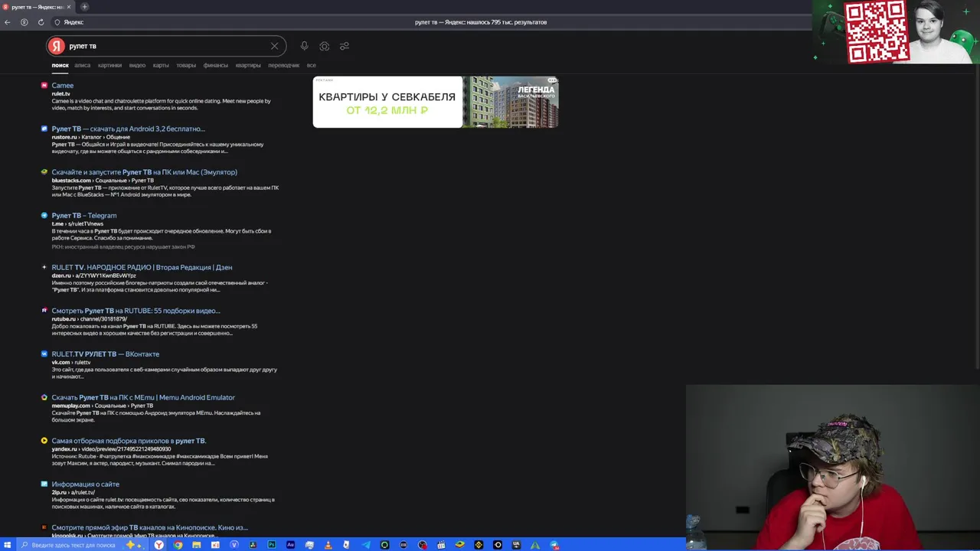Click inside the Yandex search input field
The height and width of the screenshot is (551, 980).
[165, 46]
